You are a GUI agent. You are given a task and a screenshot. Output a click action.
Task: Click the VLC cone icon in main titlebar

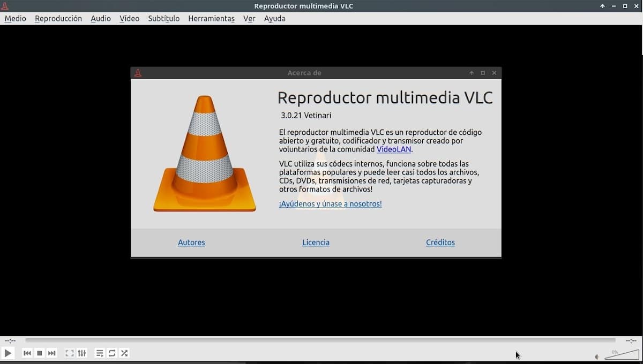click(5, 6)
